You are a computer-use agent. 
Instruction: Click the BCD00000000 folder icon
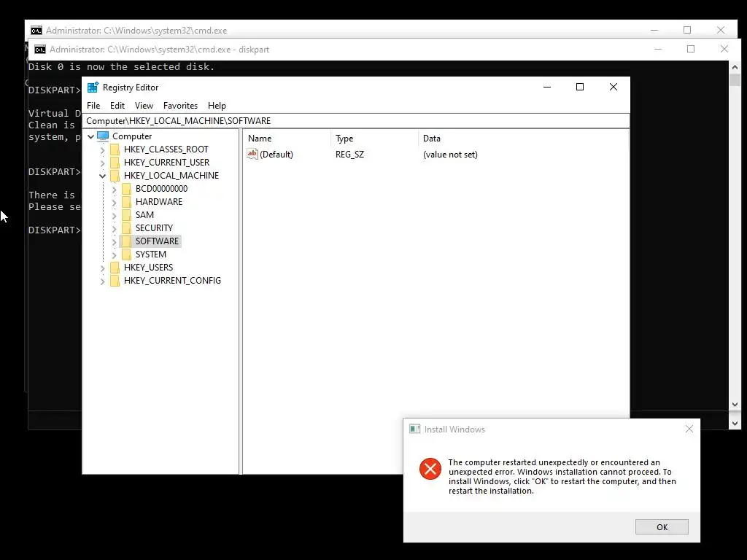pos(126,189)
